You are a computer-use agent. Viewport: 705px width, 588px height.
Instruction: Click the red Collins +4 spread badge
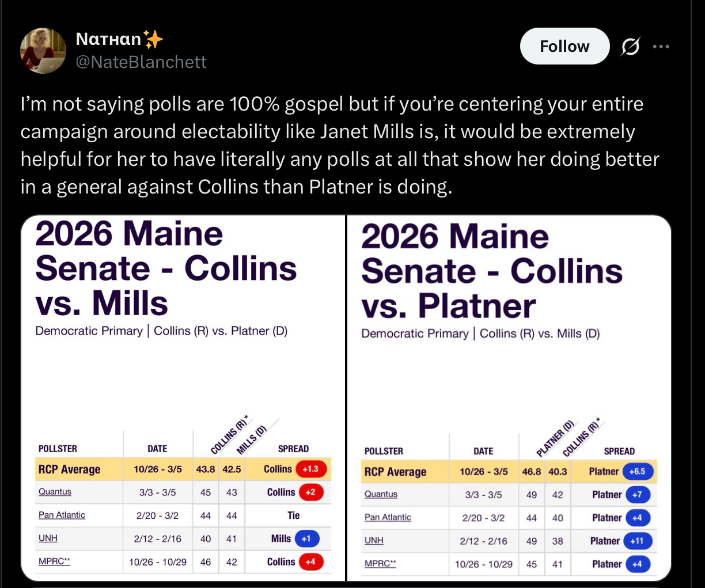point(311,562)
